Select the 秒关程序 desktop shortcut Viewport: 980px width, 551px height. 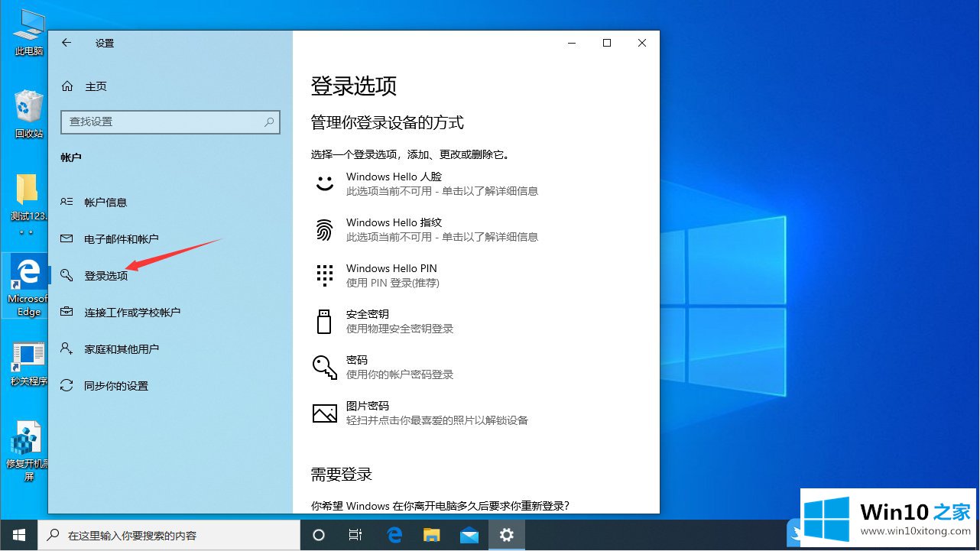pos(29,363)
